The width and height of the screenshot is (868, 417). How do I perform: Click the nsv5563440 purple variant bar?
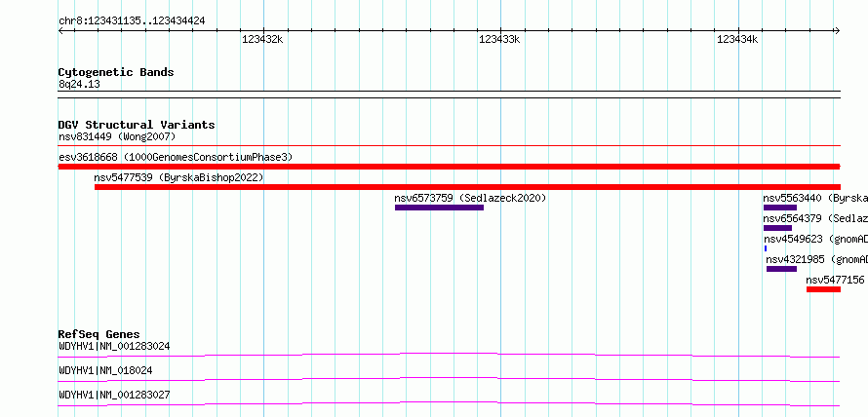780,208
